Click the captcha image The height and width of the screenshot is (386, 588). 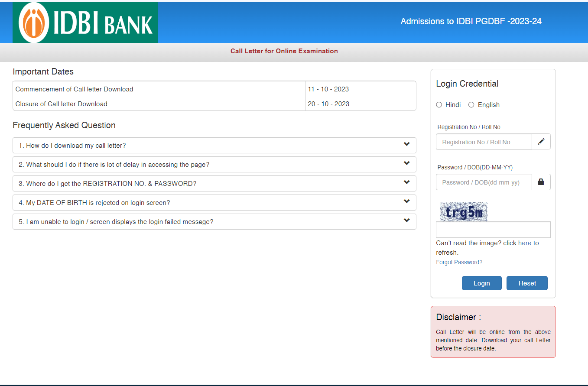463,212
